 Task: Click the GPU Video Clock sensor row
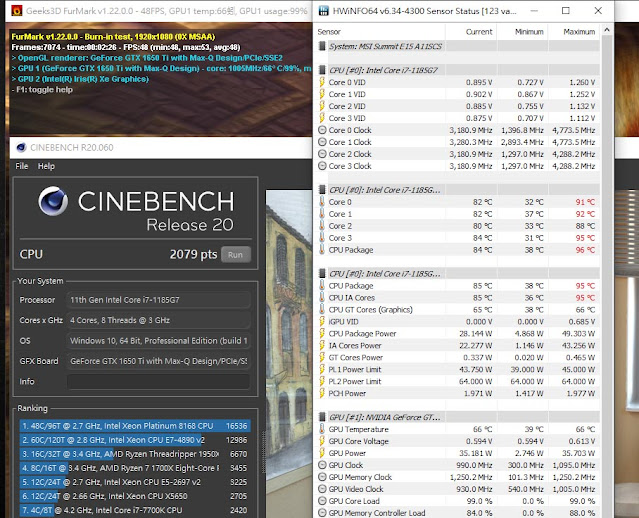458,489
